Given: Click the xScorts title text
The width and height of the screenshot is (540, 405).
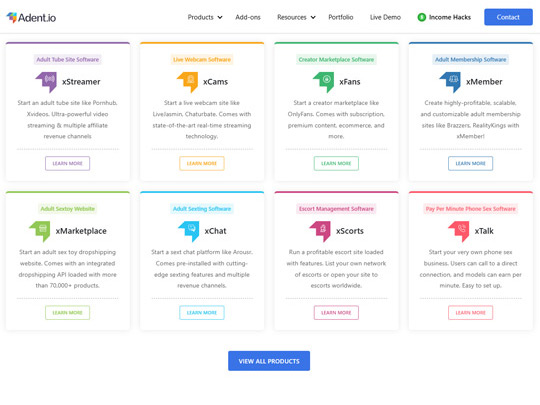Looking at the screenshot, I should pyautogui.click(x=350, y=231).
